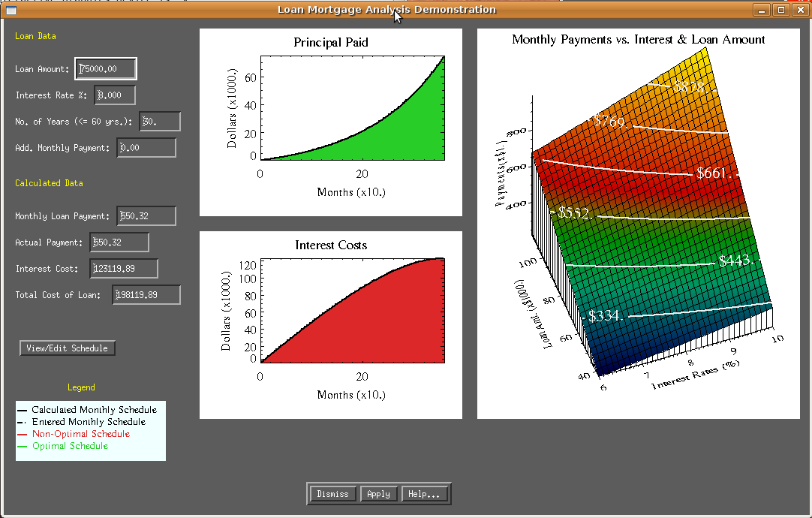Select the No. of Years field
Viewport: 812px width, 518px height.
coord(160,121)
